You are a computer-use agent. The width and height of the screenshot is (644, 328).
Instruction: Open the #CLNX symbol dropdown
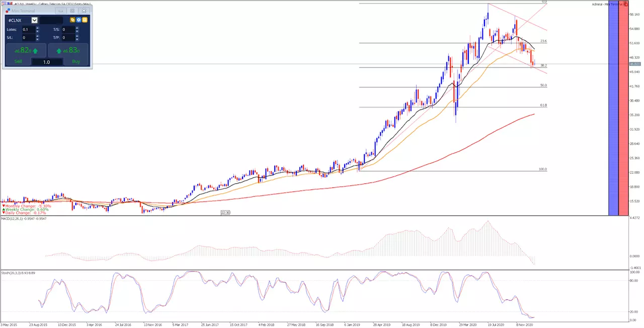pos(34,20)
